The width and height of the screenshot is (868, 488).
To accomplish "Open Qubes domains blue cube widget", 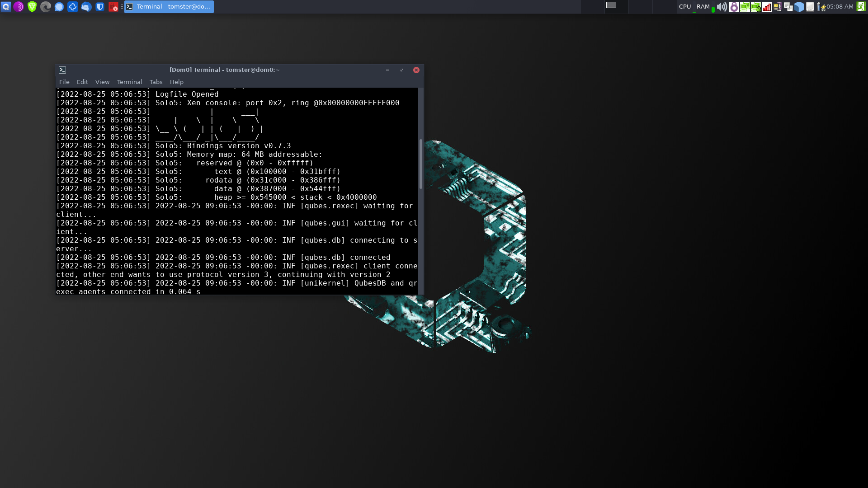I will tap(799, 7).
